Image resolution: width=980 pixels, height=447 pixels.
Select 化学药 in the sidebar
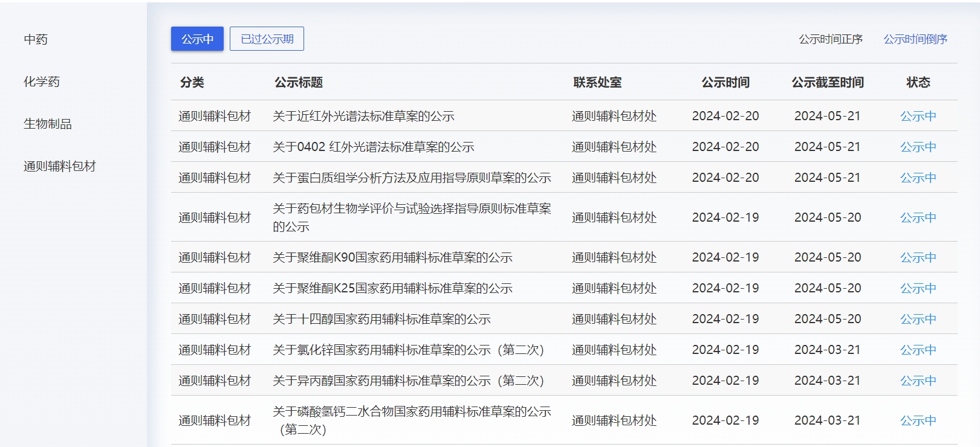(x=42, y=82)
